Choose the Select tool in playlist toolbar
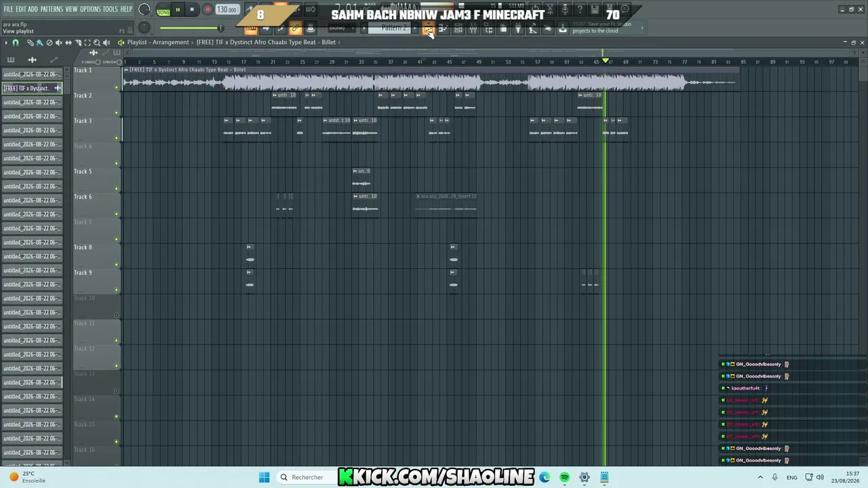The image size is (868, 488). 87,43
